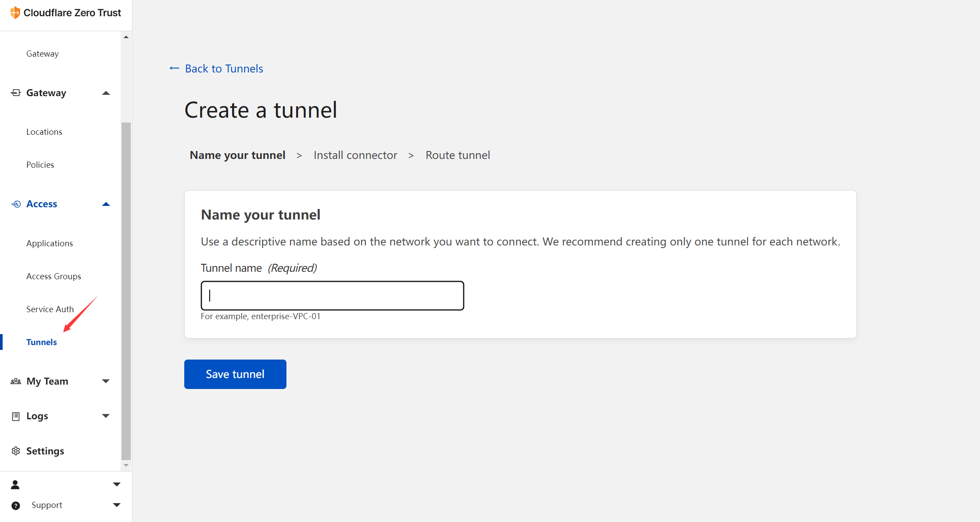The width and height of the screenshot is (980, 522).
Task: Go to the Policies page
Action: [40, 164]
